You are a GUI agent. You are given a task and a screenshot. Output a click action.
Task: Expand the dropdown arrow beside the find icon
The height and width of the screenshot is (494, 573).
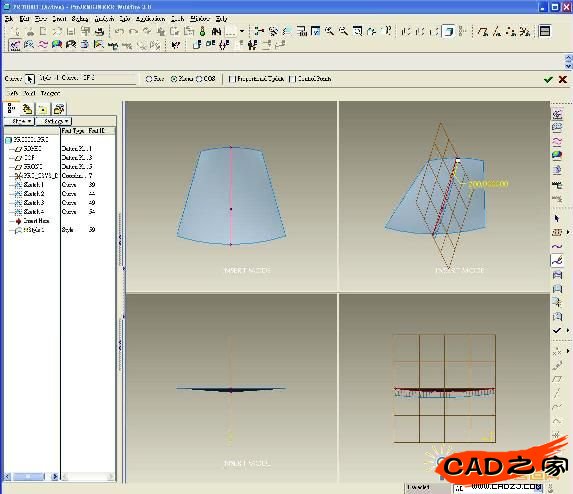click(242, 31)
